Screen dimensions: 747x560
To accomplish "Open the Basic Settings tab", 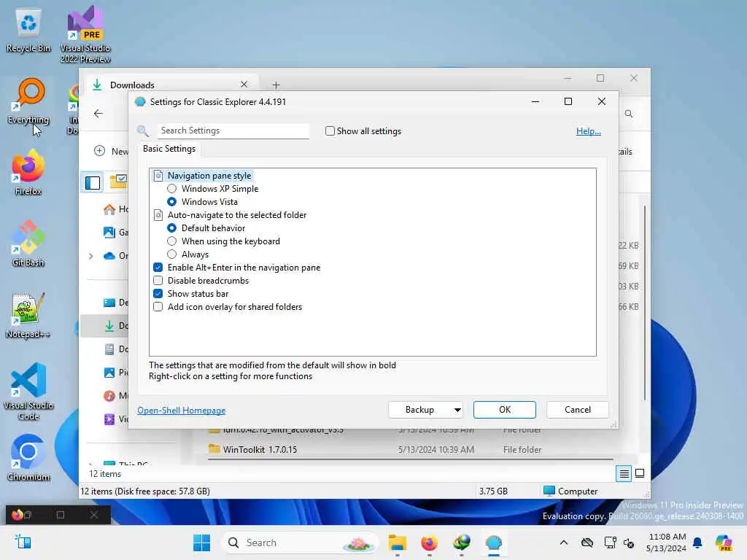I will (169, 149).
